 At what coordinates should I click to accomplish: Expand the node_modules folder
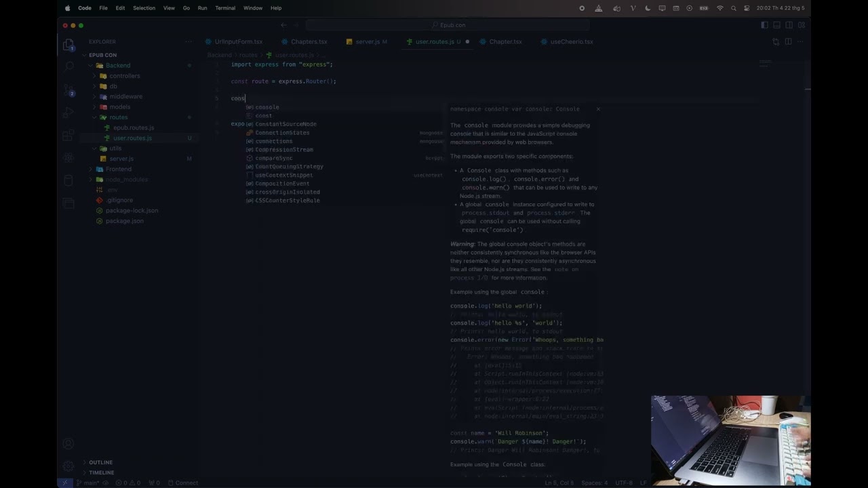(x=127, y=180)
